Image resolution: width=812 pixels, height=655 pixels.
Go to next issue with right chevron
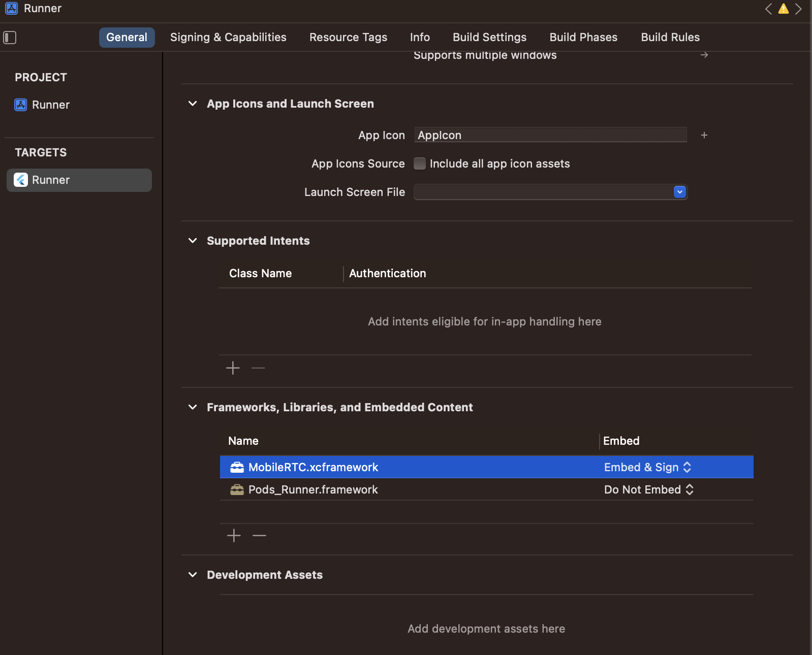798,9
